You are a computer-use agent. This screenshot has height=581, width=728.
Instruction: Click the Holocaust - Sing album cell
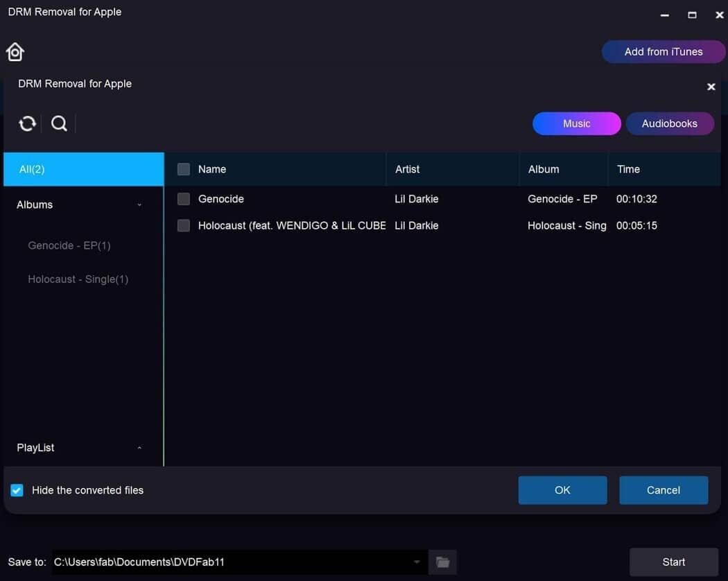(567, 226)
